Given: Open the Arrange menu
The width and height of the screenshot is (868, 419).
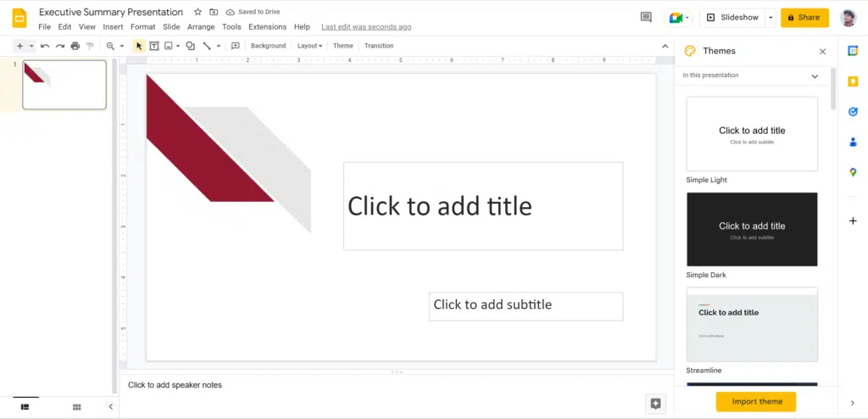Looking at the screenshot, I should point(201,27).
